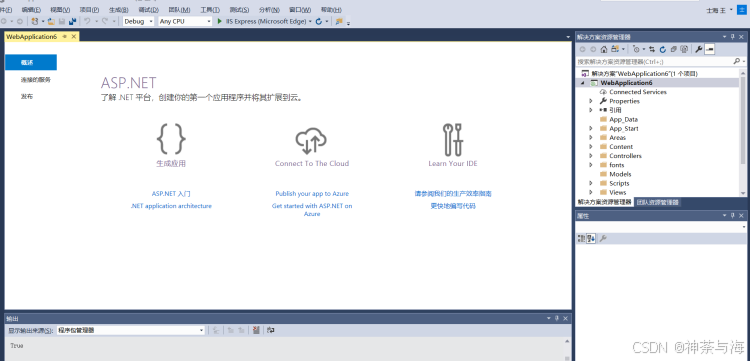
Task: Click the New Project toolbar icon
Action: [x=34, y=21]
